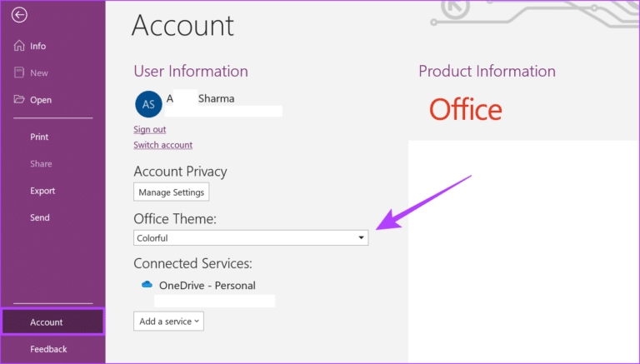Click the OneDrive cloud icon
Image resolution: width=640 pixels, height=364 pixels.
[x=147, y=284]
